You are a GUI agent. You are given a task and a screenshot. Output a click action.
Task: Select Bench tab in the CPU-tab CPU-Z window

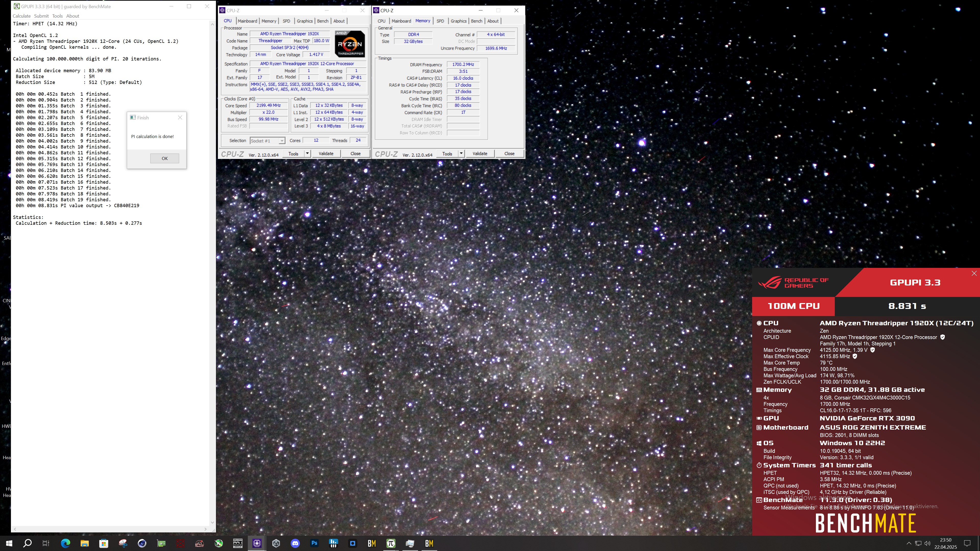pyautogui.click(x=323, y=21)
